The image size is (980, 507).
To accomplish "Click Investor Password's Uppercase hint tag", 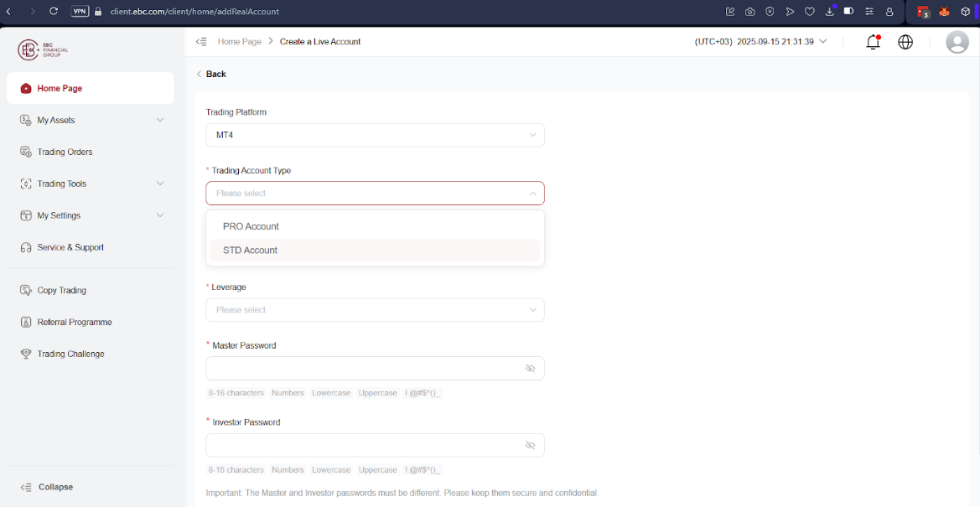I will click(377, 470).
